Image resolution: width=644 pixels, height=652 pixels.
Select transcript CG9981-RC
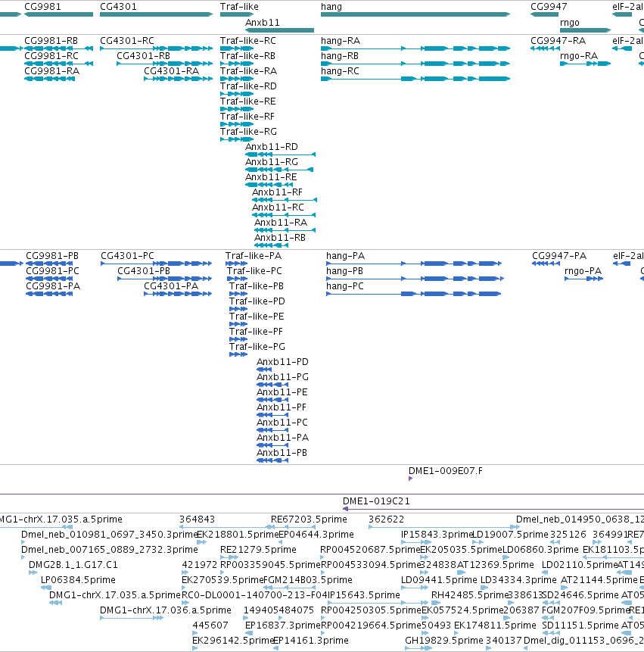(x=58, y=64)
